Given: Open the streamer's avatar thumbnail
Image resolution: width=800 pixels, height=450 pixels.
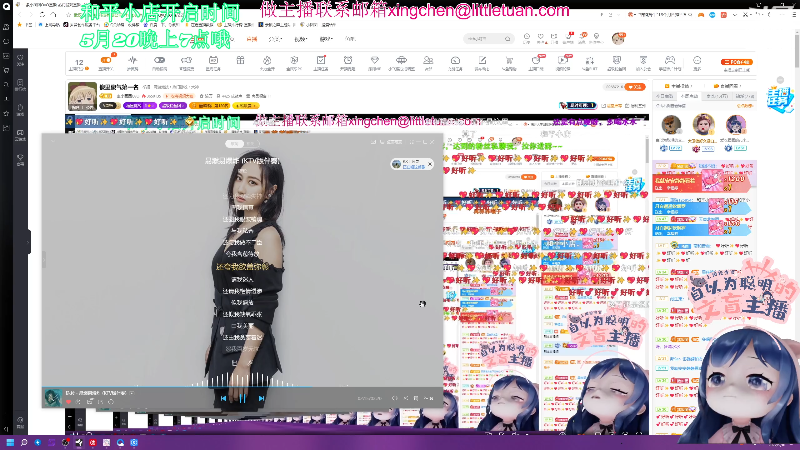Looking at the screenshot, I should coord(82,96).
